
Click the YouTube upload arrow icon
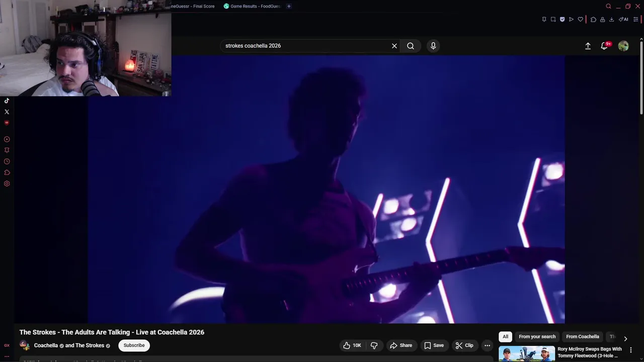(x=588, y=46)
